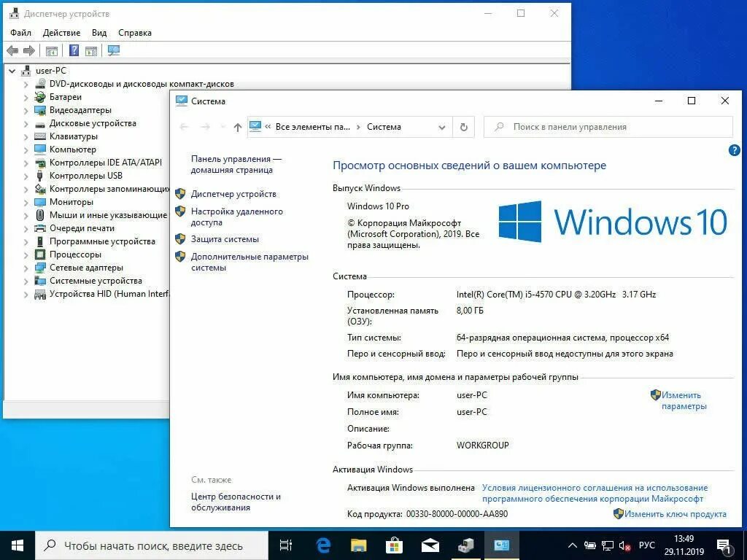Open the Справка menu
Viewport: 747px width, 560px height.
tap(135, 33)
